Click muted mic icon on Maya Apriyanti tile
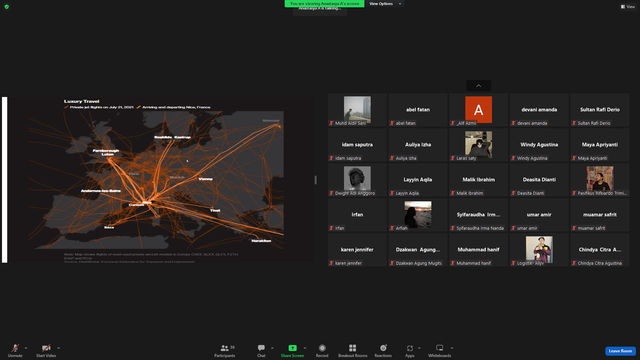This screenshot has width=640, height=360. click(x=574, y=158)
